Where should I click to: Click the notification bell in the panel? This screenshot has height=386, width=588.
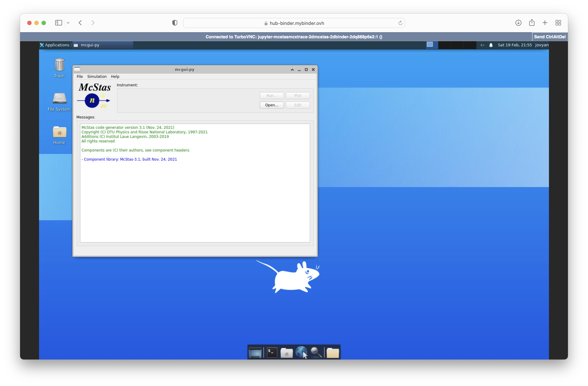click(x=491, y=45)
